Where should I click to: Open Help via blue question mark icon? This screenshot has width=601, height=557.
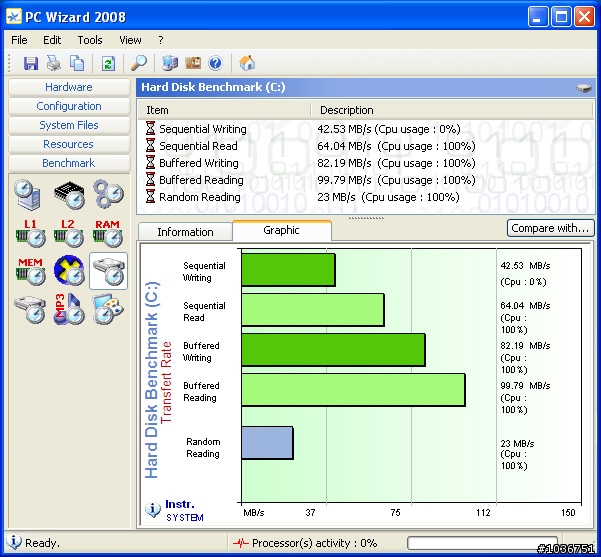point(215,63)
